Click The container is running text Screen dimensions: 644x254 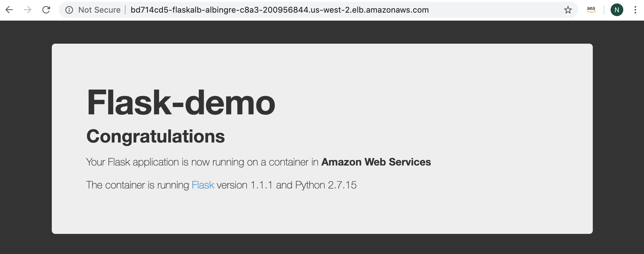137,185
